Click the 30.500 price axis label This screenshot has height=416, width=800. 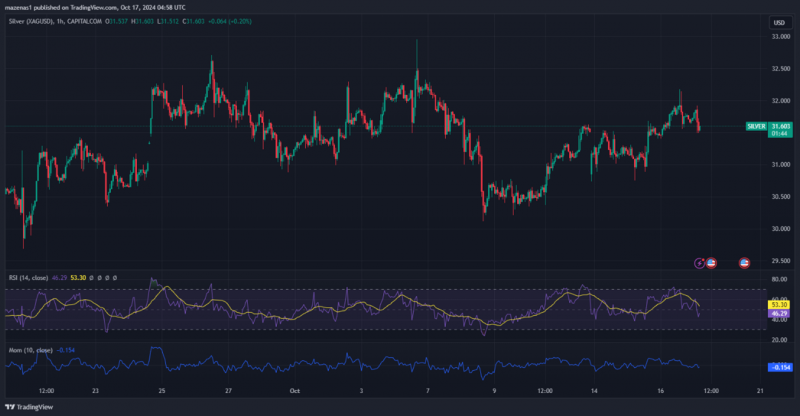[x=781, y=197]
